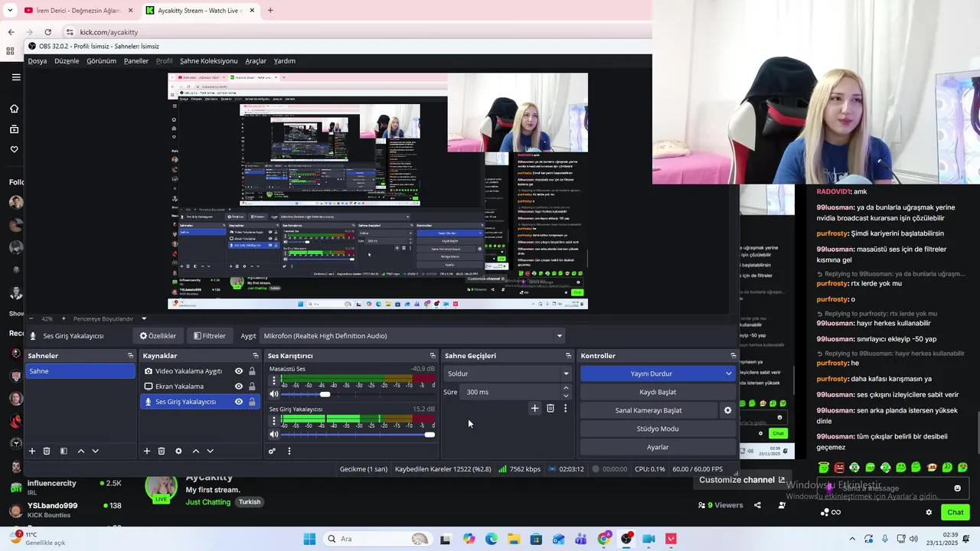This screenshot has height=551, width=980.
Task: Open the Masaüstü Ses channel options dots
Action: click(274, 380)
